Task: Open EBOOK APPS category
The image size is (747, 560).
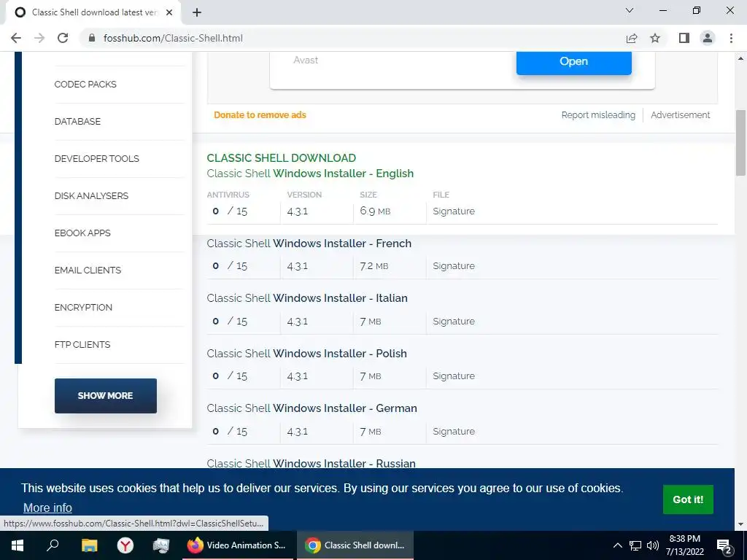Action: (82, 233)
